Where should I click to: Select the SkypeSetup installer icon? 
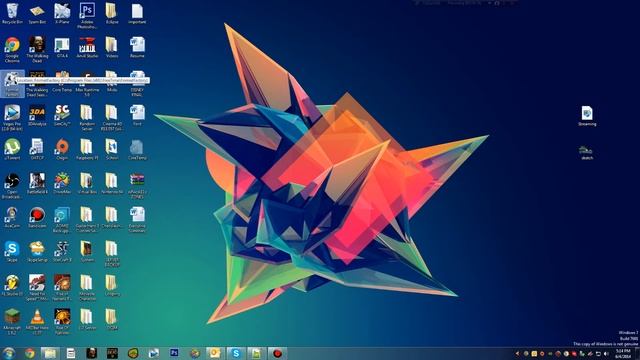coord(37,251)
